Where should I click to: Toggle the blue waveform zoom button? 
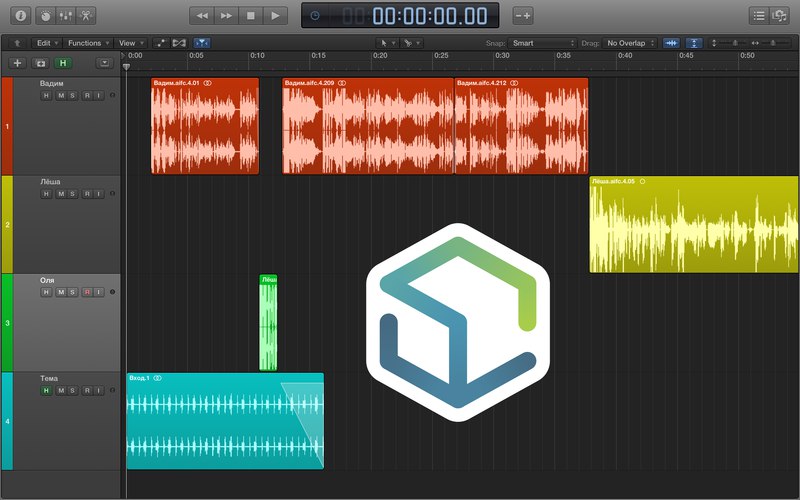(671, 43)
